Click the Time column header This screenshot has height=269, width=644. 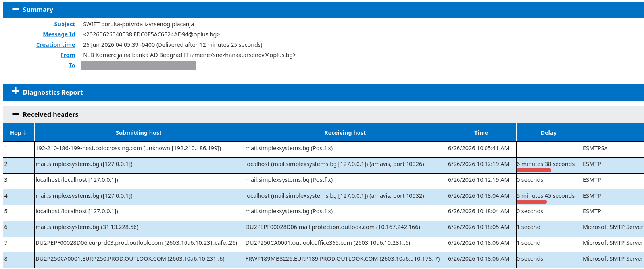pyautogui.click(x=481, y=133)
